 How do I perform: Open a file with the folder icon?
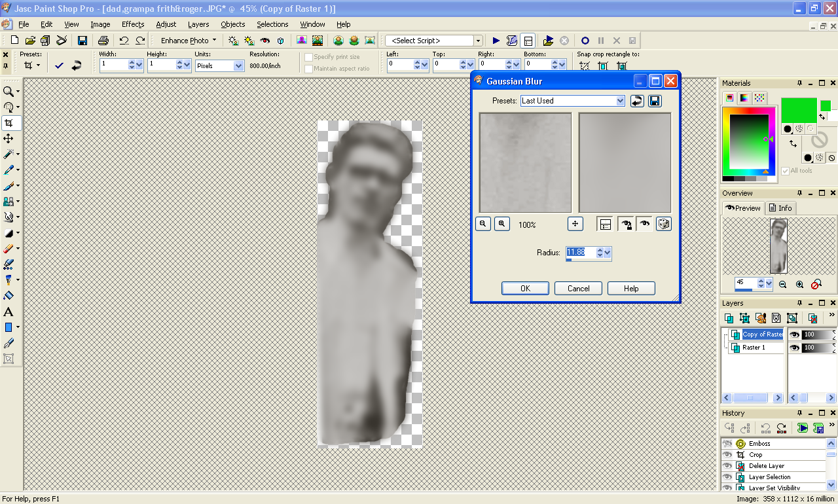[30, 41]
